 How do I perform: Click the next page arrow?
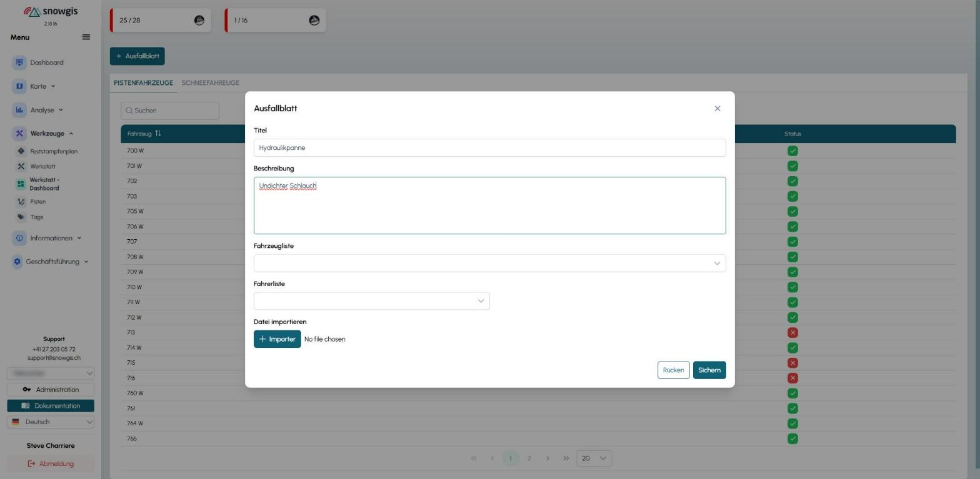547,458
